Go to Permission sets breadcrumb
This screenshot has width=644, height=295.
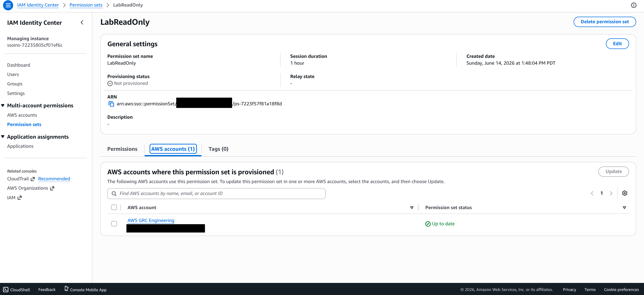86,5
